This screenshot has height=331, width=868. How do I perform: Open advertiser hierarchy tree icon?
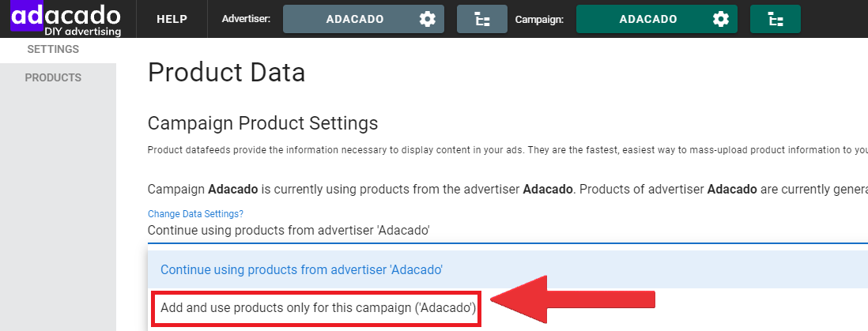pos(482,20)
